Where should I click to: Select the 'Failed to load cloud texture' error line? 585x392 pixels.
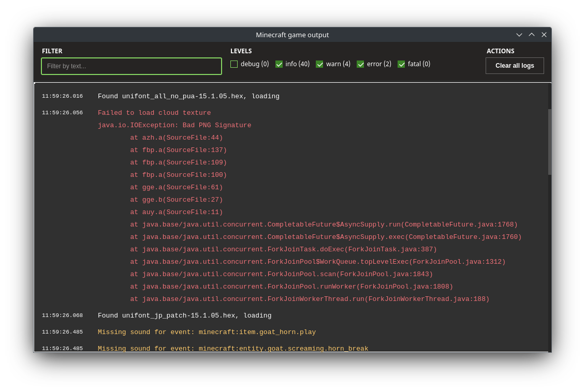coord(154,113)
